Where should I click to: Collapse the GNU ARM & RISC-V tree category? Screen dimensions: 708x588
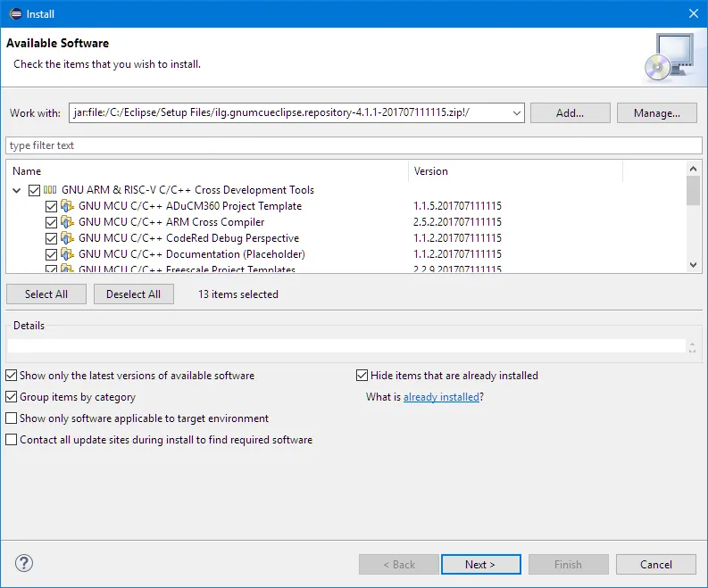click(x=17, y=190)
